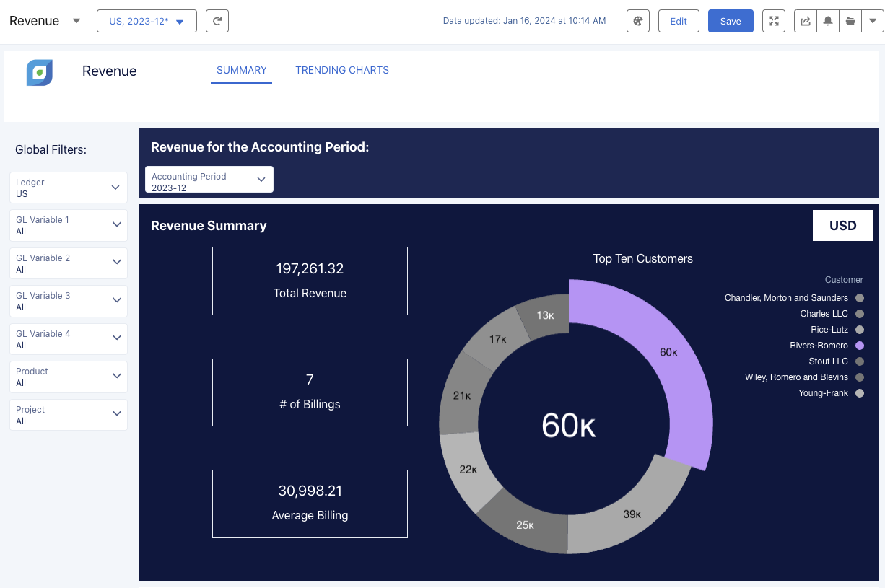The height and width of the screenshot is (588, 885).
Task: Click the 13k donut segment
Action: pyautogui.click(x=545, y=315)
